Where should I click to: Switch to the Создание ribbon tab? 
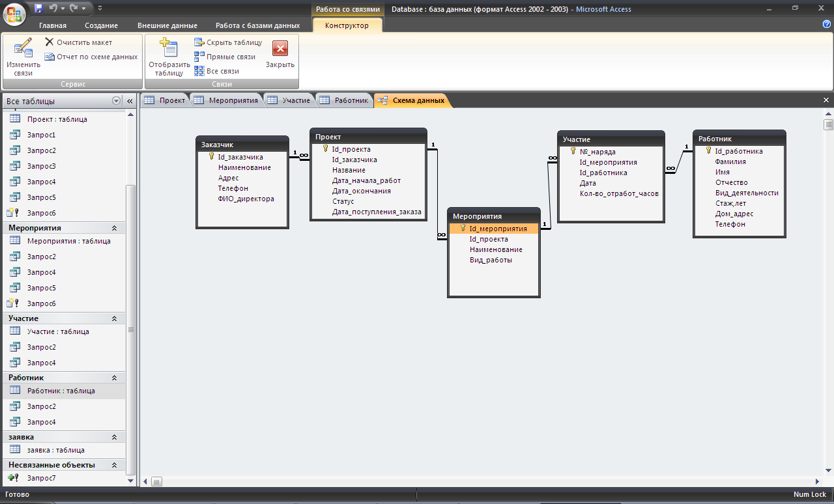point(101,25)
